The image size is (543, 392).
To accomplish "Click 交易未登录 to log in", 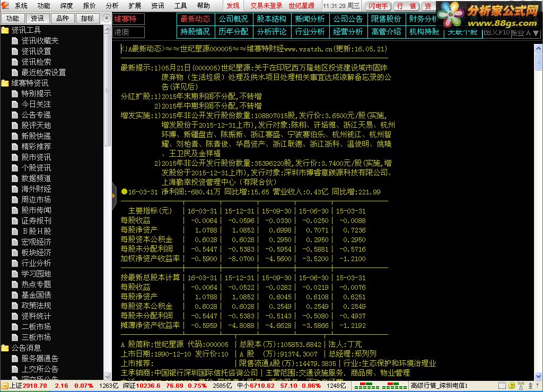I will (266, 5).
